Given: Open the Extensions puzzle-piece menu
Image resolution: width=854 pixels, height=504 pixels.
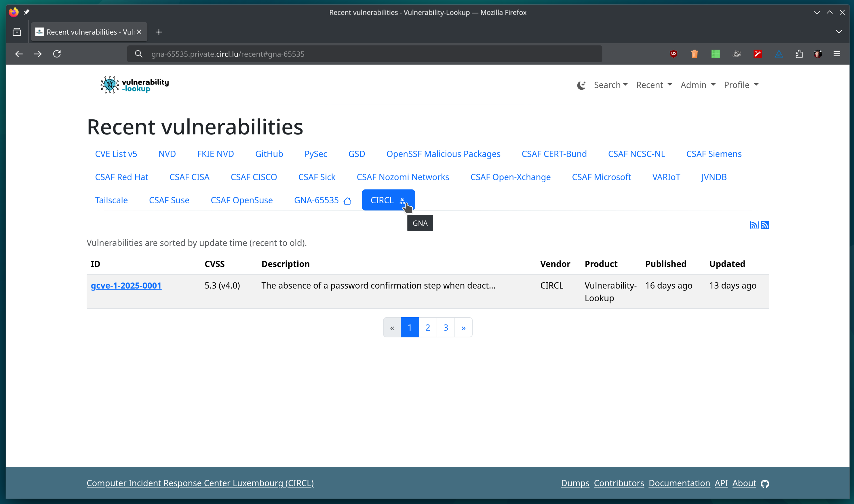Looking at the screenshot, I should pyautogui.click(x=799, y=54).
